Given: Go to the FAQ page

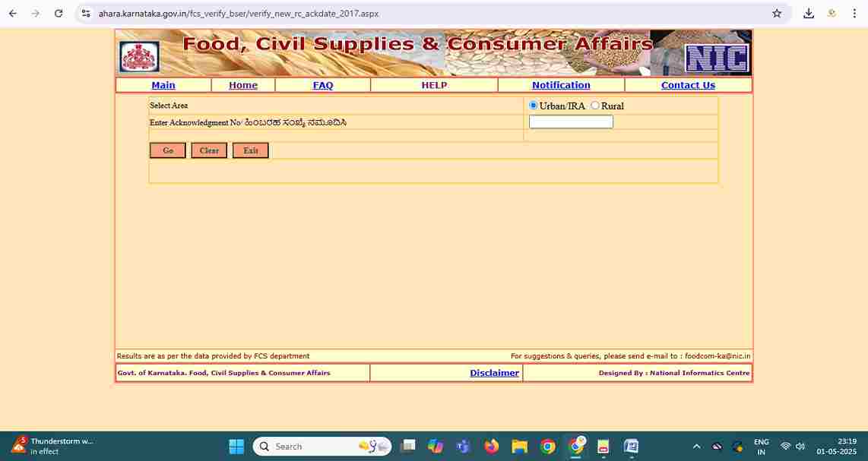Looking at the screenshot, I should (323, 84).
